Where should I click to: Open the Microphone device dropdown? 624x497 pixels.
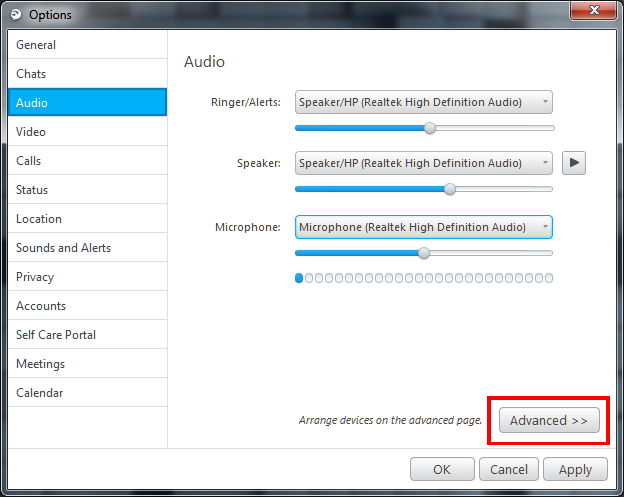pos(423,227)
